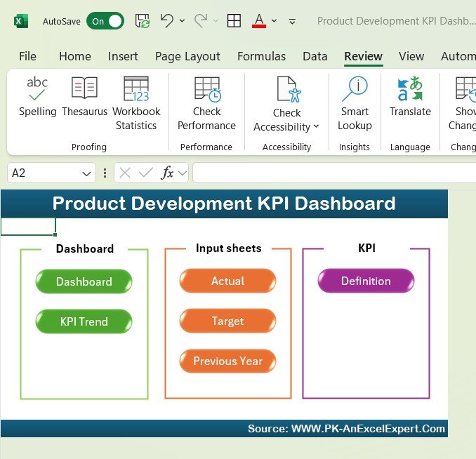Image resolution: width=476 pixels, height=459 pixels.
Task: Open the File menu tab
Action: click(x=27, y=56)
